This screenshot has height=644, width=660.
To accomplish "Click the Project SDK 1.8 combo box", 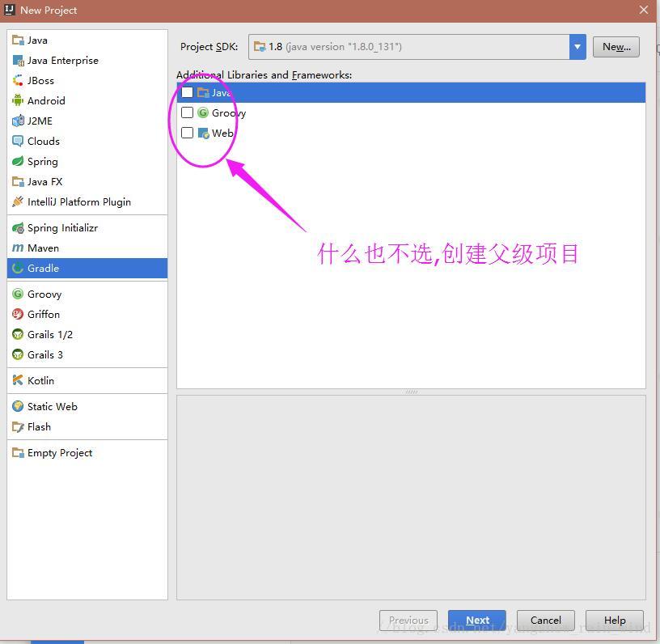I will click(x=417, y=47).
